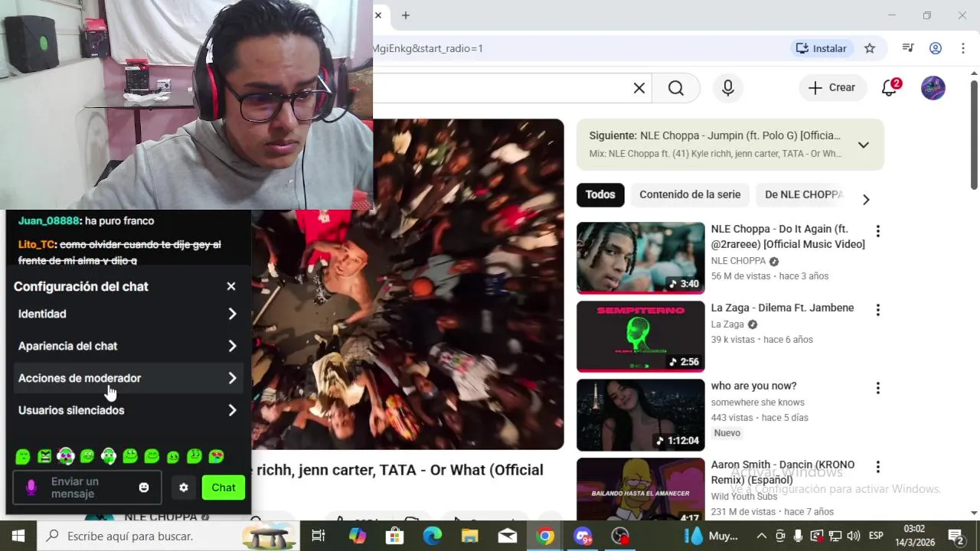Viewport: 980px width, 551px height.
Task: Open Chrome profile icon
Action: click(936, 48)
